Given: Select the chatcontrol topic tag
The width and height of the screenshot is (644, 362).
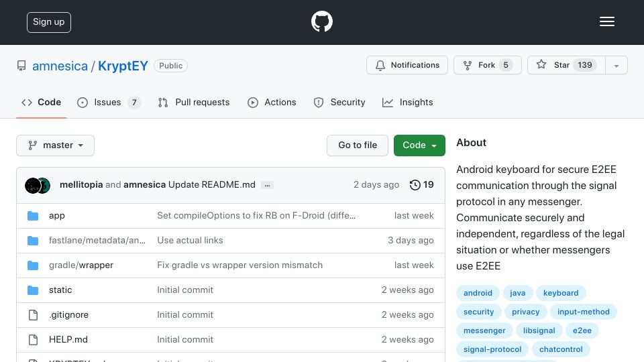Looking at the screenshot, I should (x=561, y=350).
